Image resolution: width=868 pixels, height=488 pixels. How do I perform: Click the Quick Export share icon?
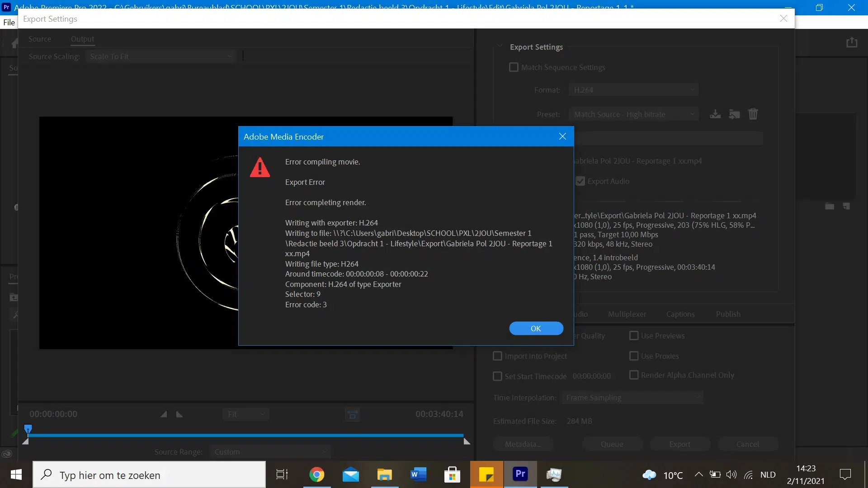coord(852,42)
